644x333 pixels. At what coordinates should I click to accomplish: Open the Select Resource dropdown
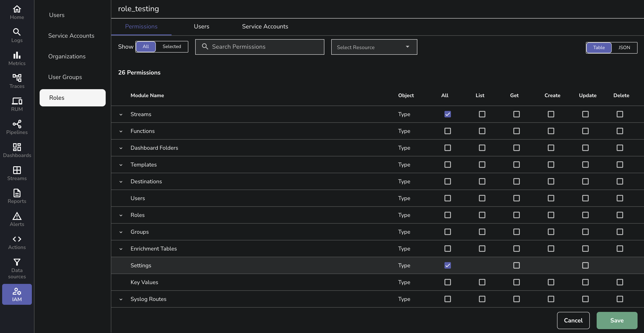374,47
